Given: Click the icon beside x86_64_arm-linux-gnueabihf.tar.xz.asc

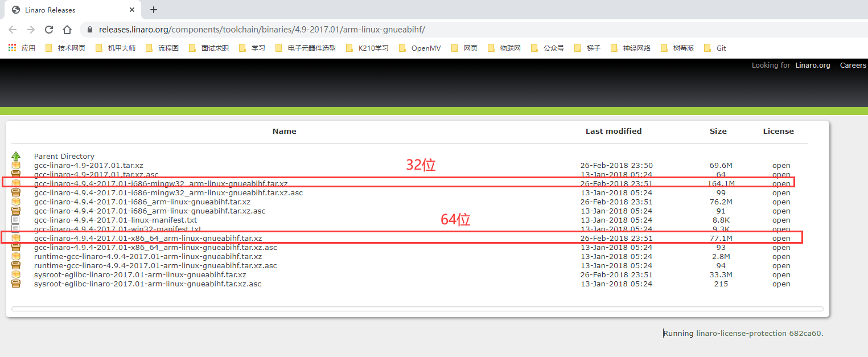Looking at the screenshot, I should tap(16, 247).
